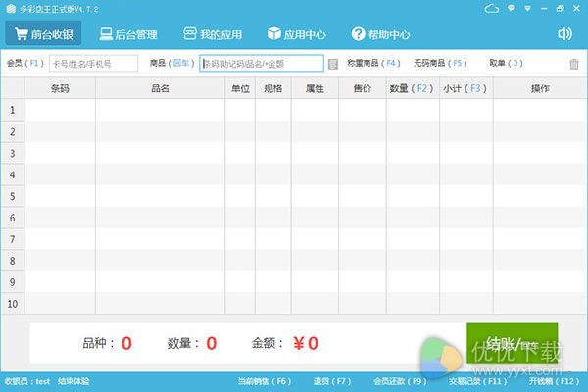The width and height of the screenshot is (588, 392).
Task: Go to 应用中心 tab
Action: (297, 34)
